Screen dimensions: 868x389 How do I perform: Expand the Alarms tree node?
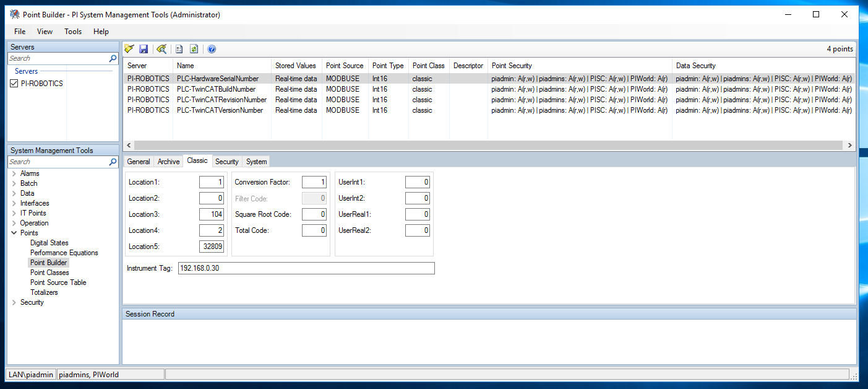[x=14, y=173]
